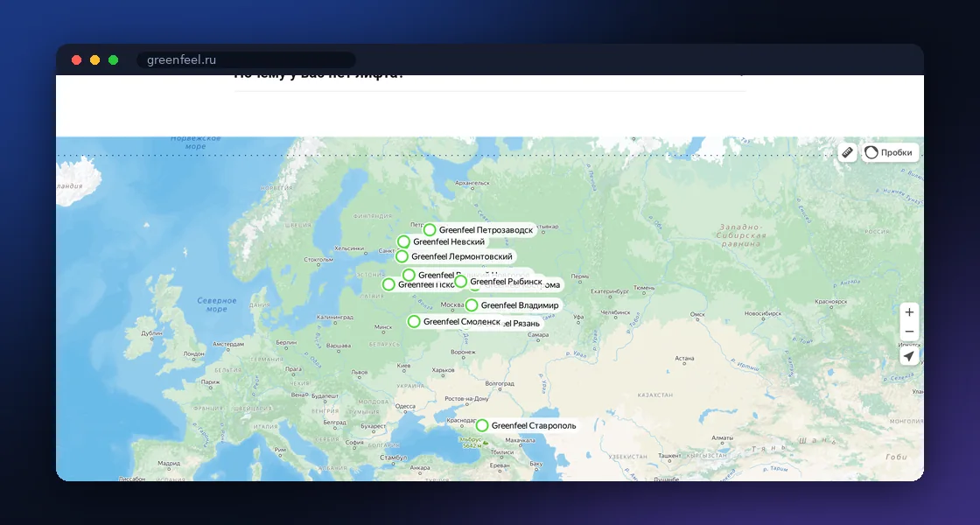Select the Greenfeel Великий Новгород marker circle
Screen dimensions: 980x525
pyautogui.click(x=409, y=275)
